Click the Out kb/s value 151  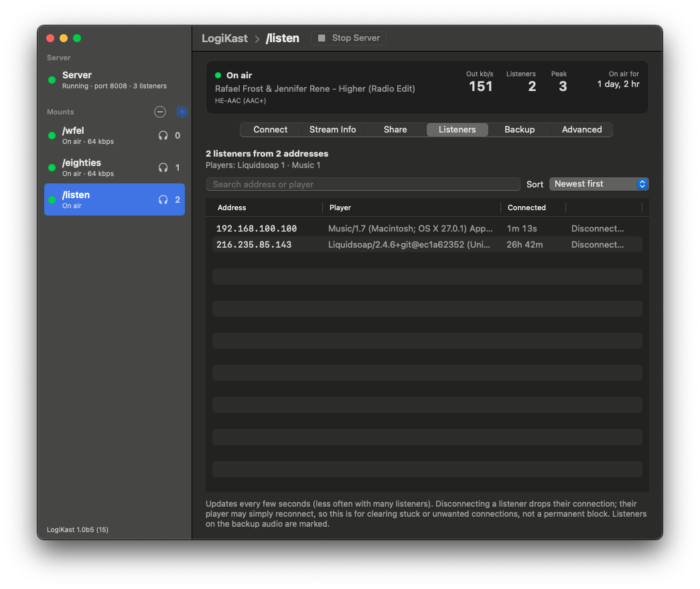[480, 86]
